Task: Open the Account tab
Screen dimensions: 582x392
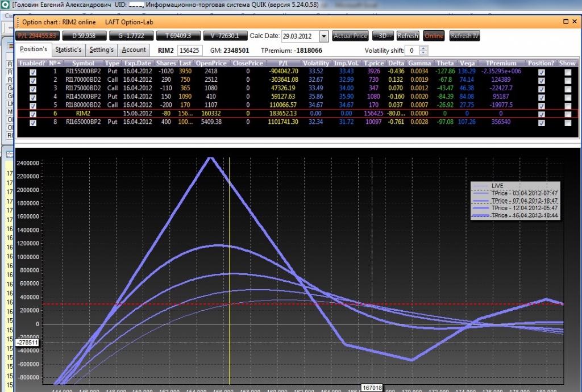Action: 134,49
